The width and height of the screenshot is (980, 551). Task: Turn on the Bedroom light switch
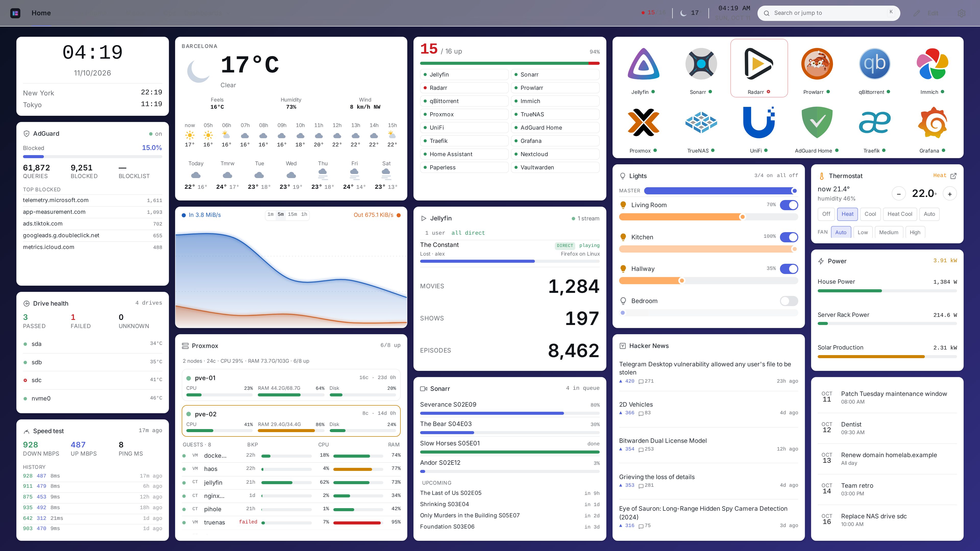[x=789, y=301]
